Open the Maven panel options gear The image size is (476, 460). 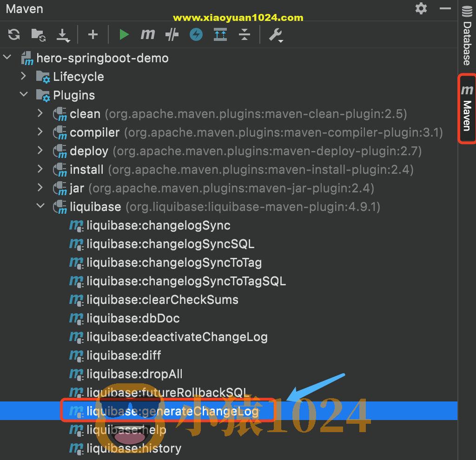(421, 8)
